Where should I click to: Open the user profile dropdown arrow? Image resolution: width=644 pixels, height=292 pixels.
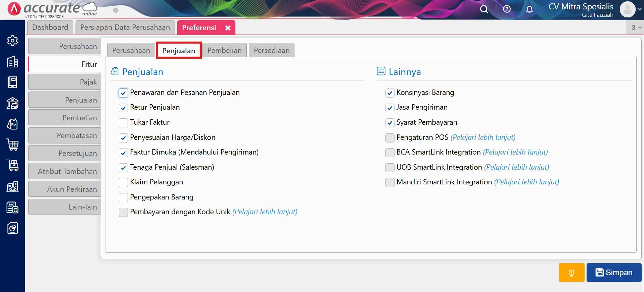(639, 9)
